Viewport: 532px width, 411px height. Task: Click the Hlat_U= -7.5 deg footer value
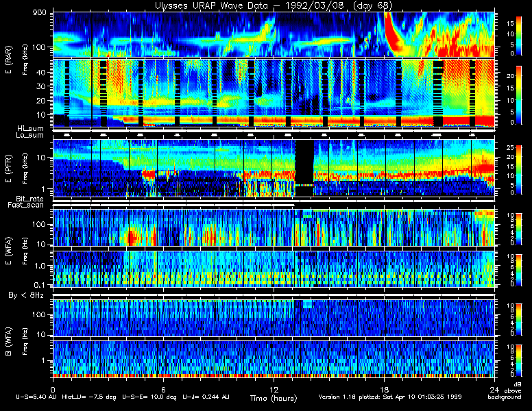coord(89,397)
